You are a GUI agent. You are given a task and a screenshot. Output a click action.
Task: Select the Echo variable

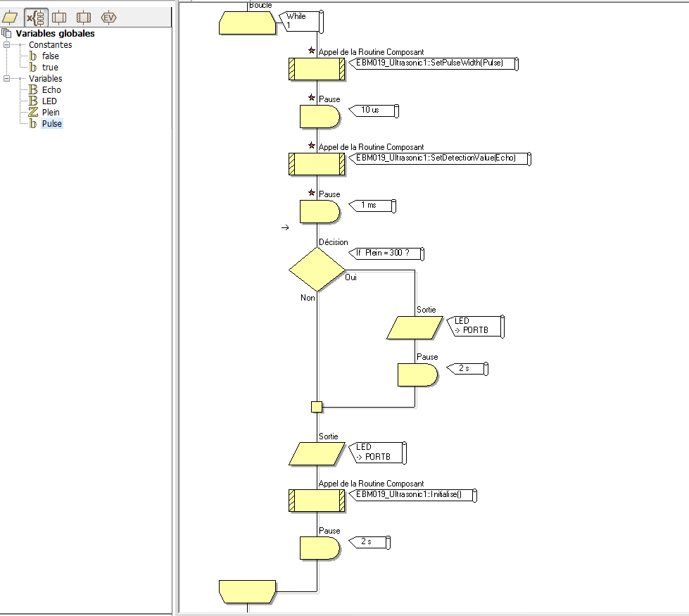(x=51, y=89)
